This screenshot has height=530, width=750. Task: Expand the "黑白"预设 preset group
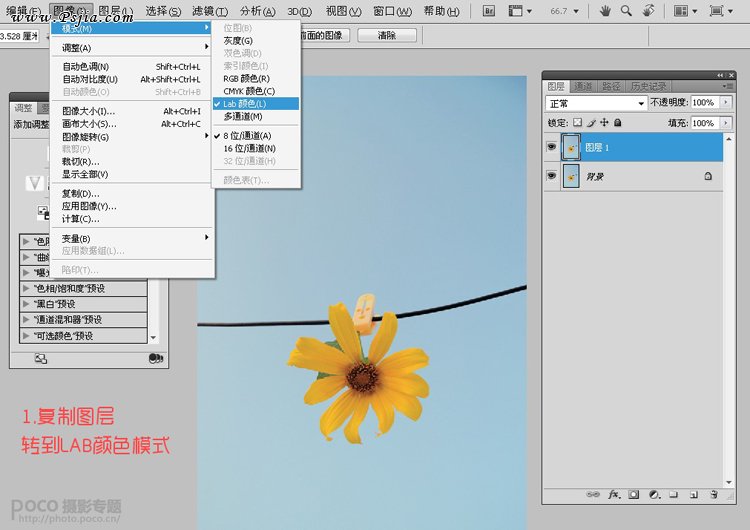click(26, 304)
